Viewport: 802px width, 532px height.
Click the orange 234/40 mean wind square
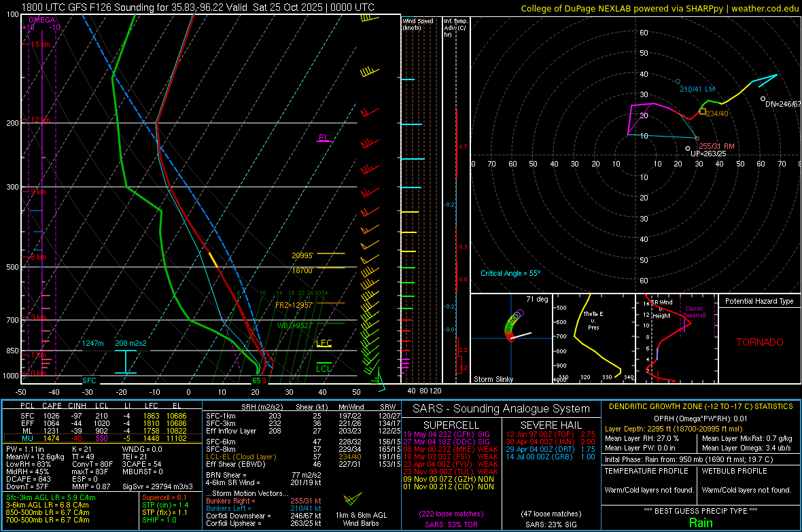tap(703, 111)
